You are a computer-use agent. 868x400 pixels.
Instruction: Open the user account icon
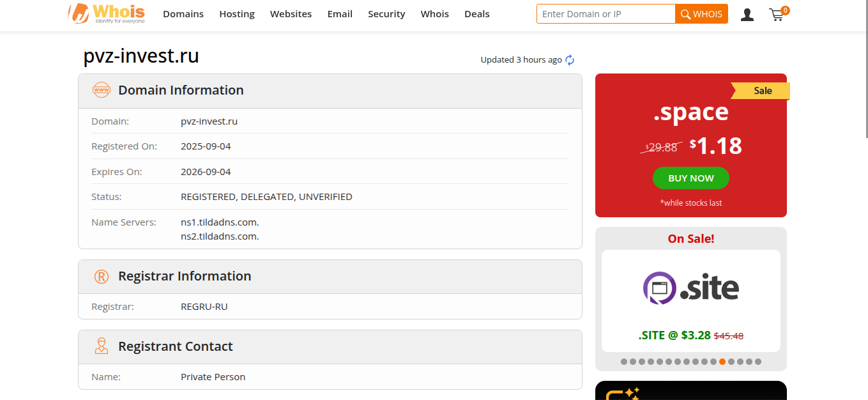747,14
